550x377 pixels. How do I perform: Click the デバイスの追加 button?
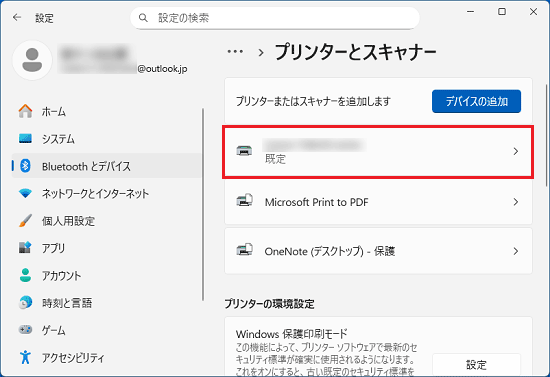(x=476, y=101)
